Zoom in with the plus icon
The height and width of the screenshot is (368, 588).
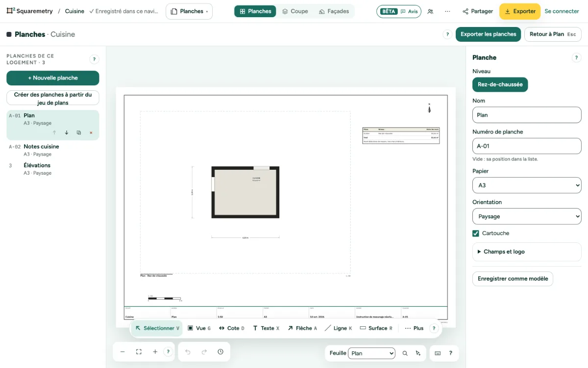pos(155,352)
